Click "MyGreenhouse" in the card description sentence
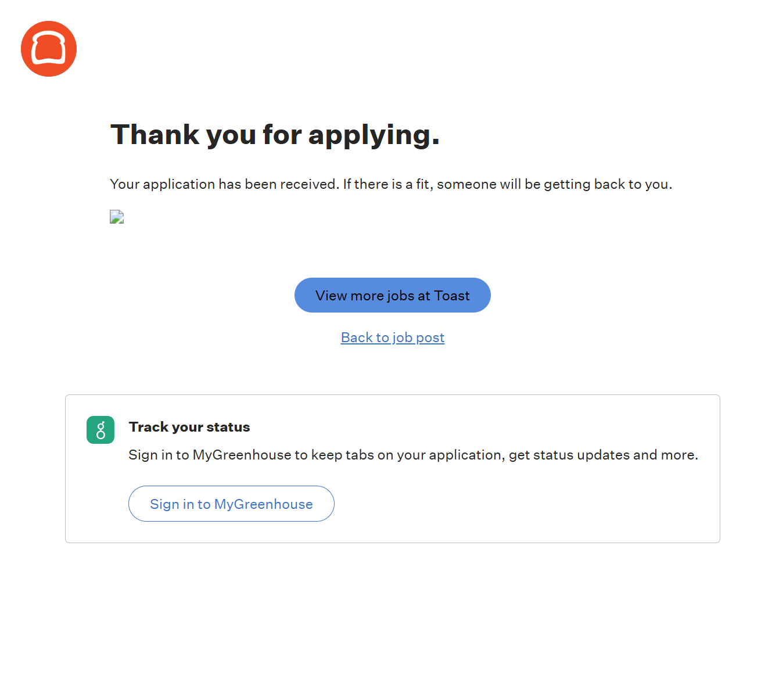772x700 pixels. point(242,455)
